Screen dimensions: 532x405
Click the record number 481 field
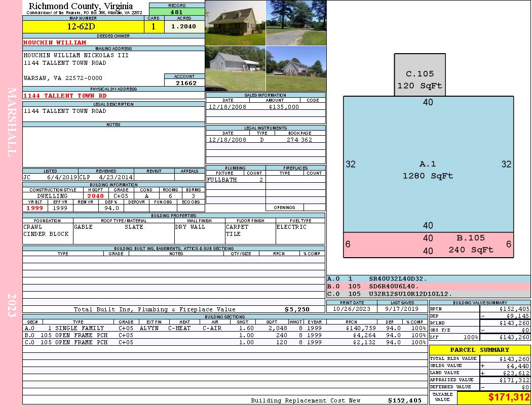click(177, 12)
